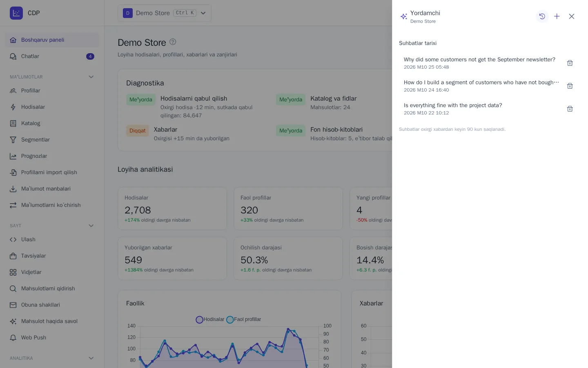588x368 pixels.
Task: Toggle Faol profillar series in legend
Action: tap(244, 319)
